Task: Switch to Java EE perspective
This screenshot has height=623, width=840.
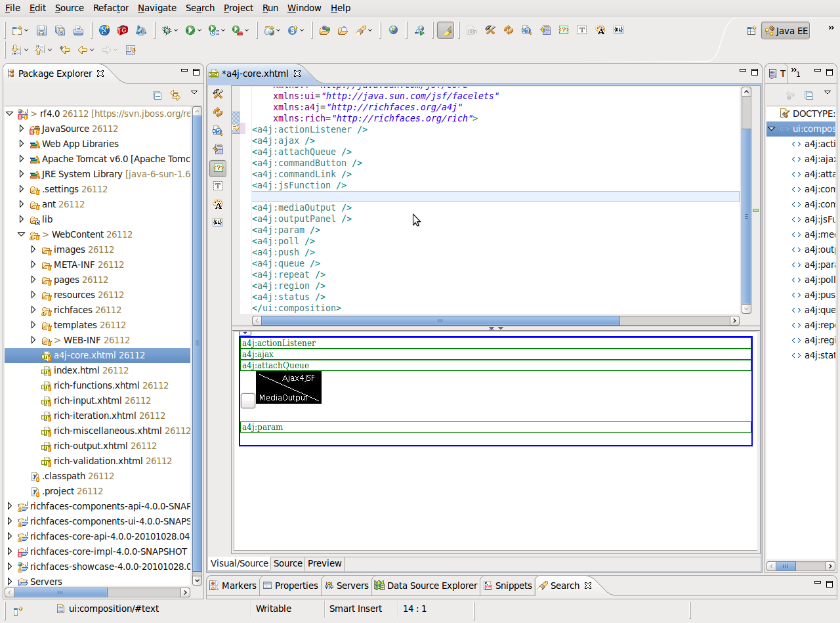Action: click(785, 31)
